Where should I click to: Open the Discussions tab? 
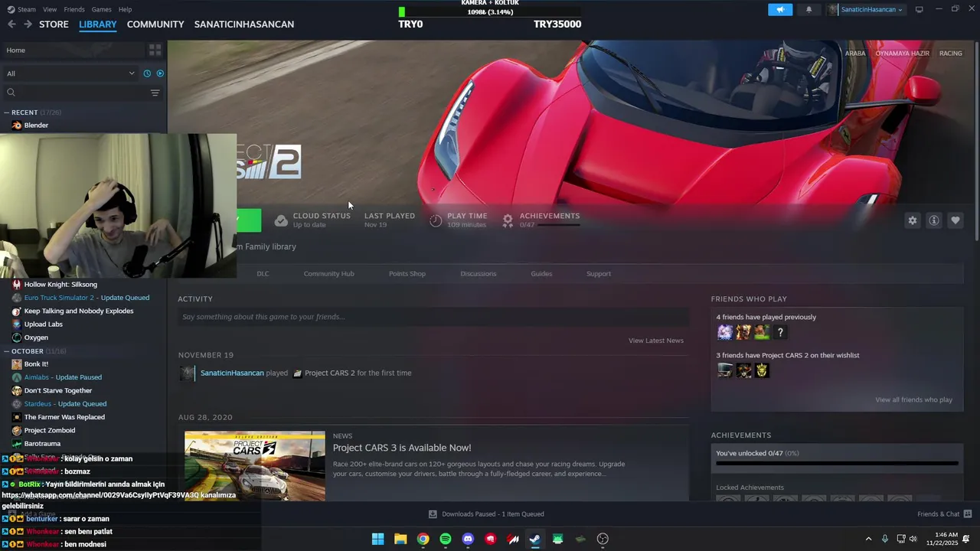(479, 274)
